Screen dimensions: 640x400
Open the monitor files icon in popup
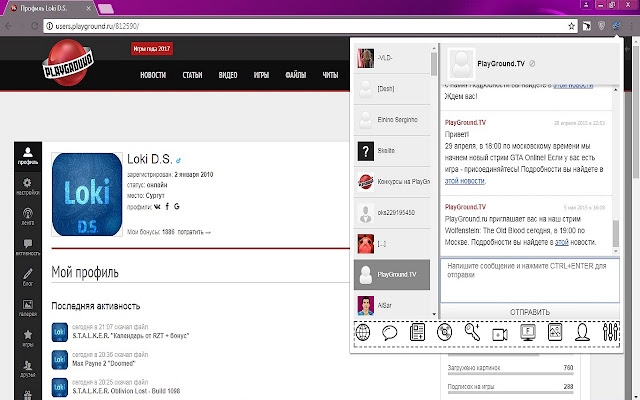[x=528, y=332]
